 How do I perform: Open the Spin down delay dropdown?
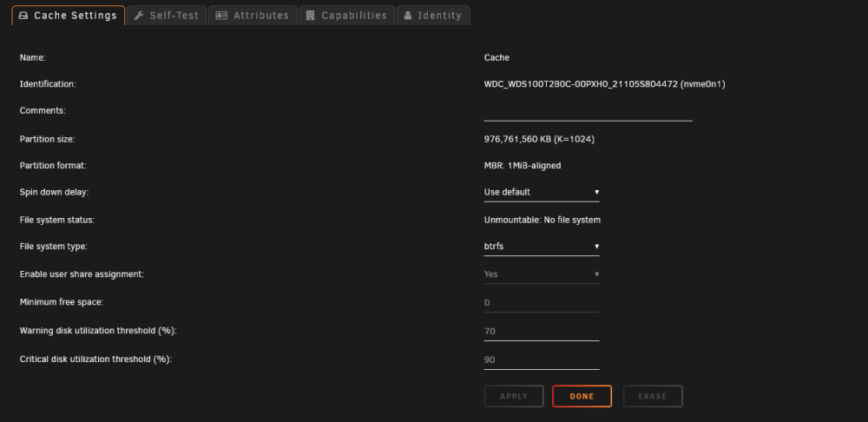click(x=542, y=192)
